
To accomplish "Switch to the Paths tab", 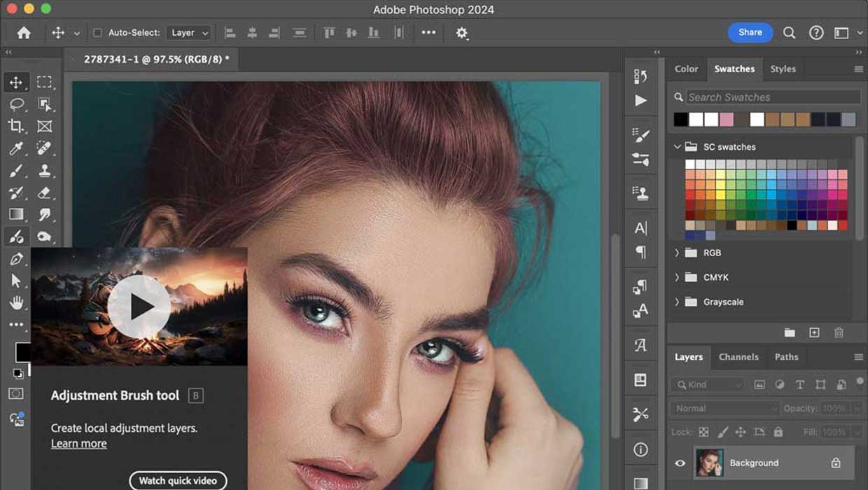I will coord(786,357).
